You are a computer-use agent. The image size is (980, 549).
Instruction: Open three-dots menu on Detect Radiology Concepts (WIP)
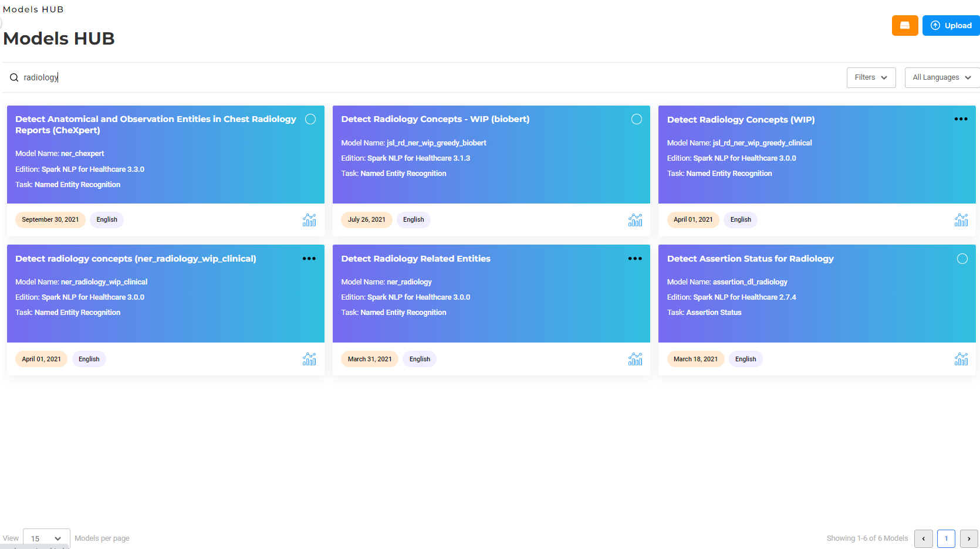(961, 119)
